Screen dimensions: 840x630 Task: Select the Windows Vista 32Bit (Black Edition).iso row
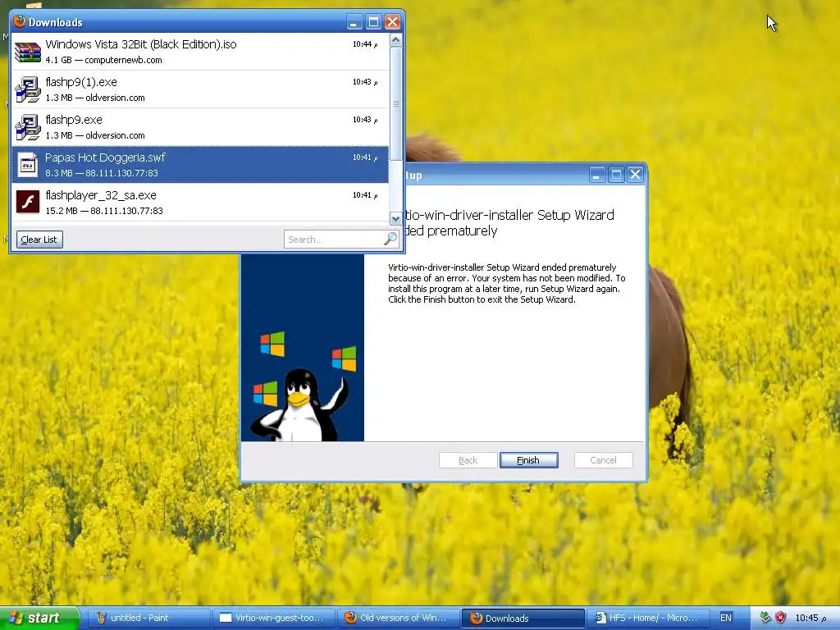click(200, 52)
